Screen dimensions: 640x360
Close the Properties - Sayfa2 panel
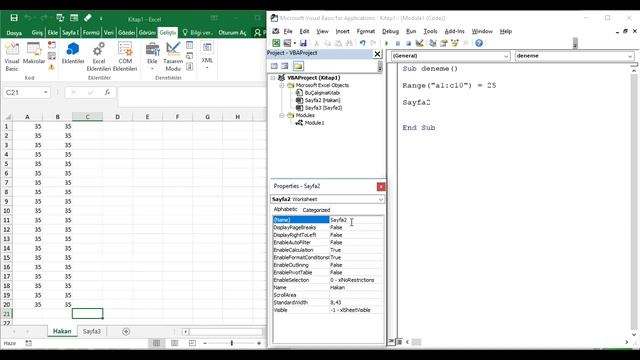[x=381, y=187]
